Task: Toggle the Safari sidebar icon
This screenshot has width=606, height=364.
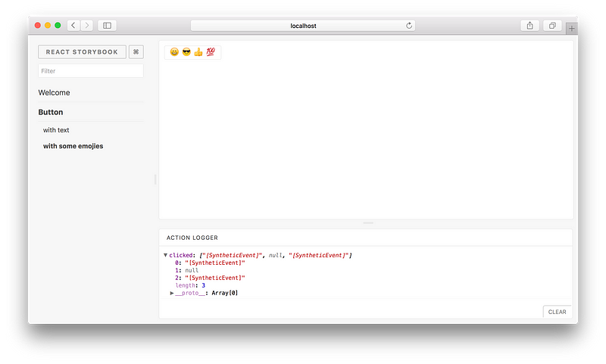Action: 107,26
